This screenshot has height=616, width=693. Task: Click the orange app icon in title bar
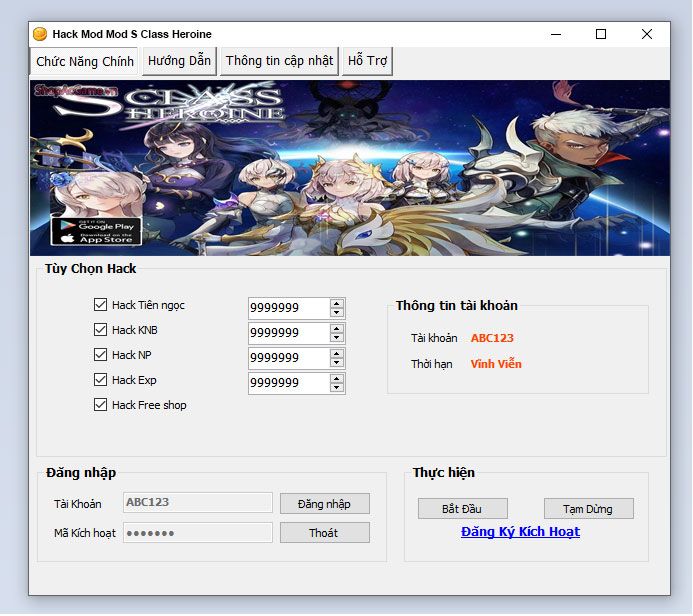click(x=40, y=34)
